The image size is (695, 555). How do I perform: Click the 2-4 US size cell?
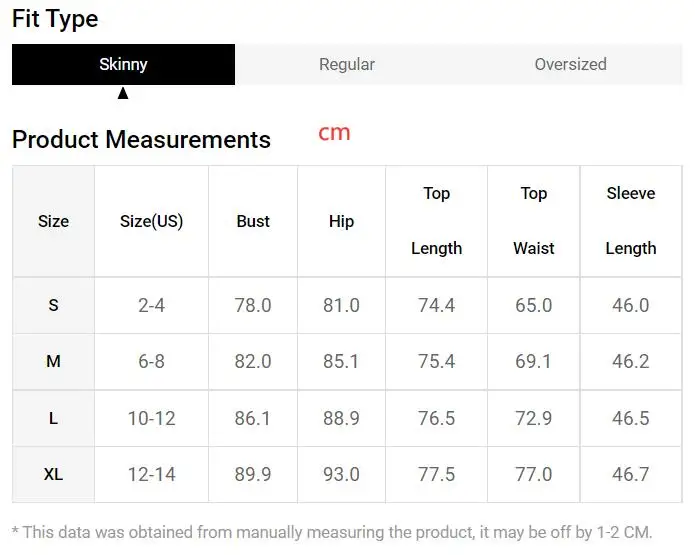click(x=151, y=305)
